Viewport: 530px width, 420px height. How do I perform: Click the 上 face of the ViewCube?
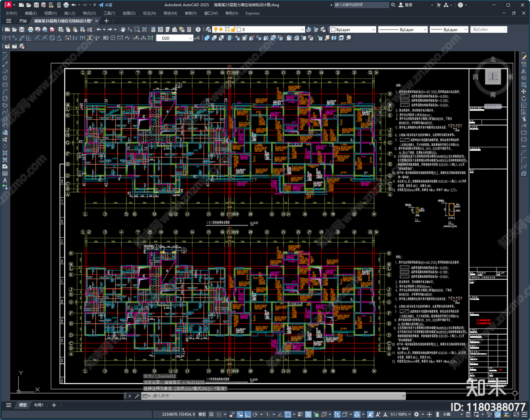coord(493,77)
